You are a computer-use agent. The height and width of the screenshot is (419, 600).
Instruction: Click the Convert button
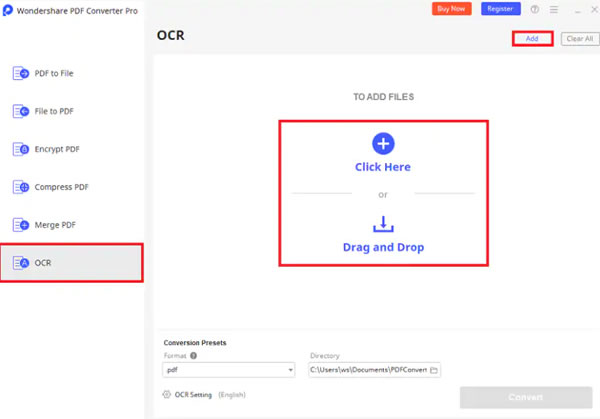526,397
